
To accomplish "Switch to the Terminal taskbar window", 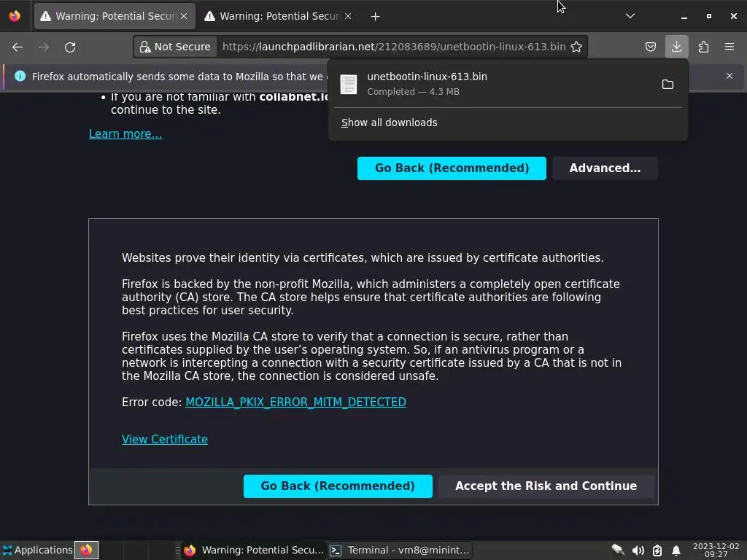I will coord(400,550).
